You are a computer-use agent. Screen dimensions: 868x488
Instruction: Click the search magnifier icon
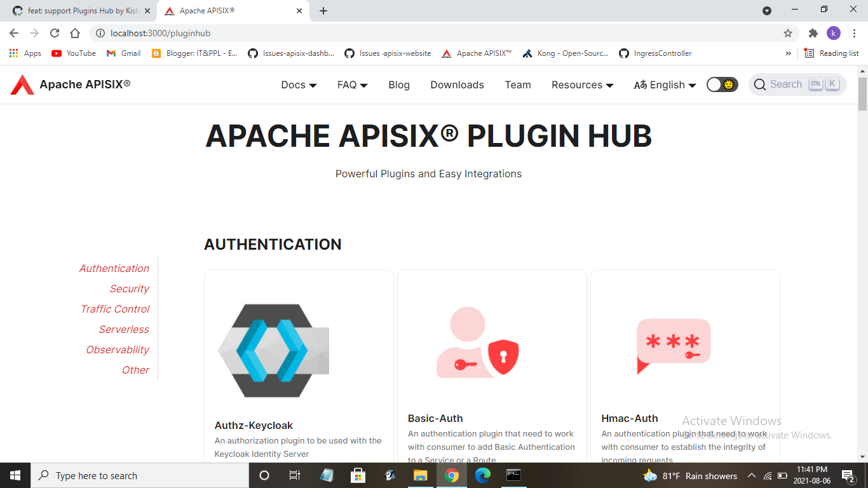coord(759,85)
